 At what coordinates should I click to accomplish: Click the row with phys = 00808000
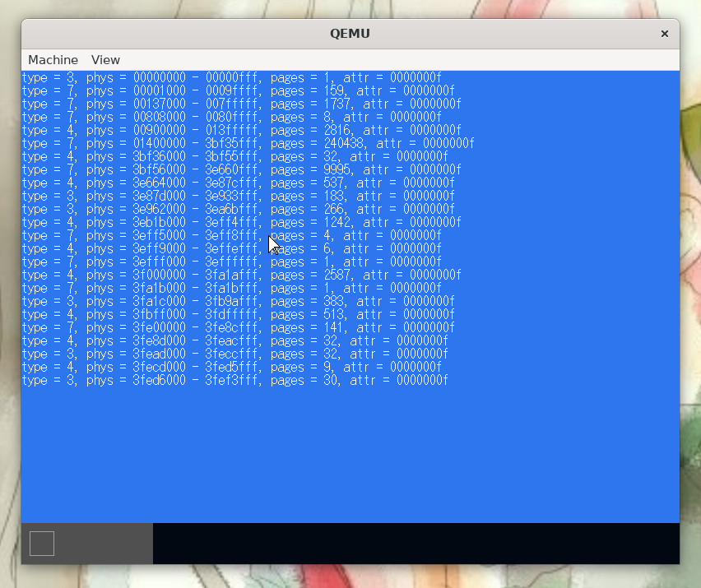click(x=230, y=118)
